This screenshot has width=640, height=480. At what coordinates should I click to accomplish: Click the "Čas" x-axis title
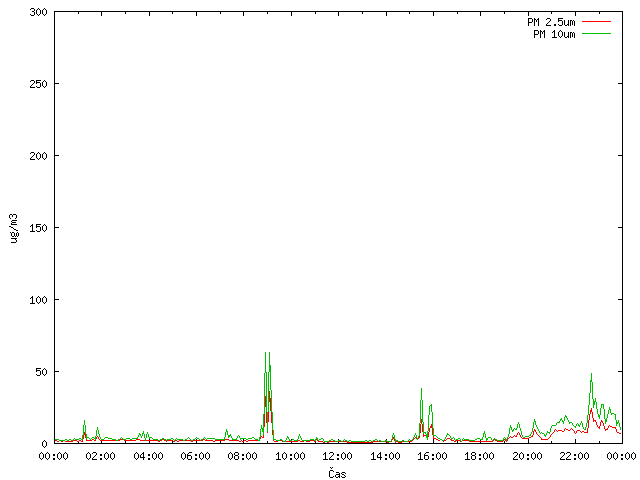tap(337, 473)
